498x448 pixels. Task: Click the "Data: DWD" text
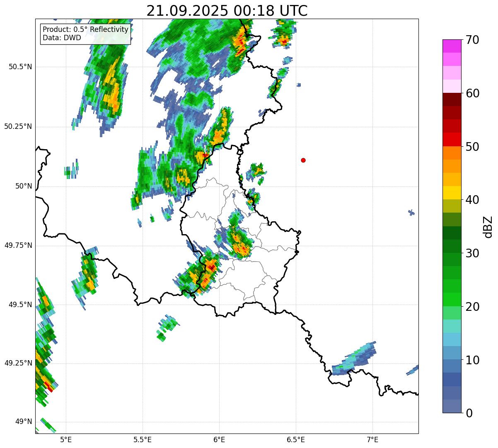tap(62, 38)
